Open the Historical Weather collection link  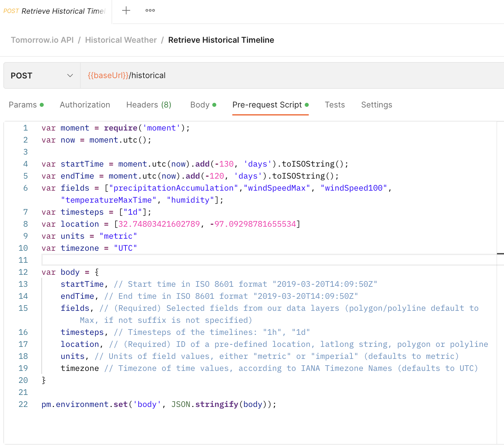[x=121, y=40]
